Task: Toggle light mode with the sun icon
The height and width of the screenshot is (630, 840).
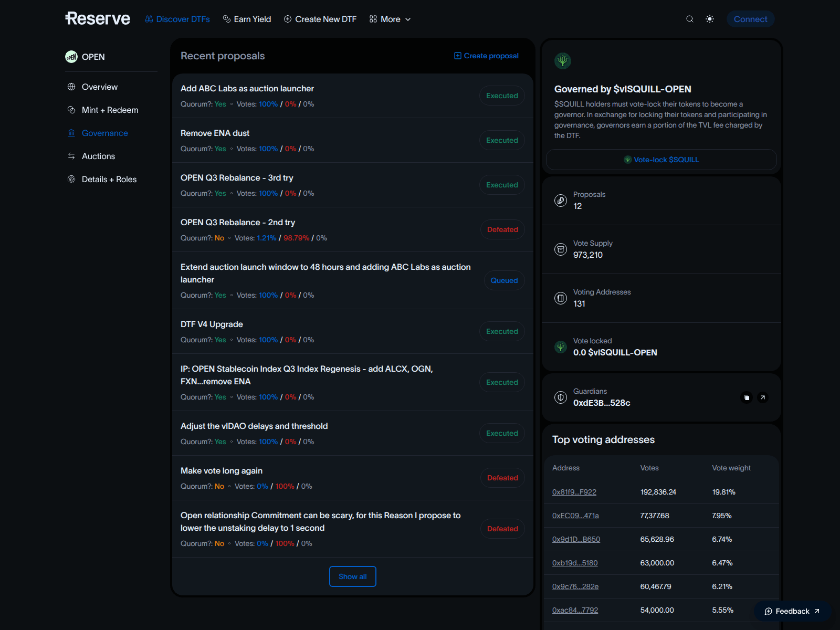Action: coord(709,19)
